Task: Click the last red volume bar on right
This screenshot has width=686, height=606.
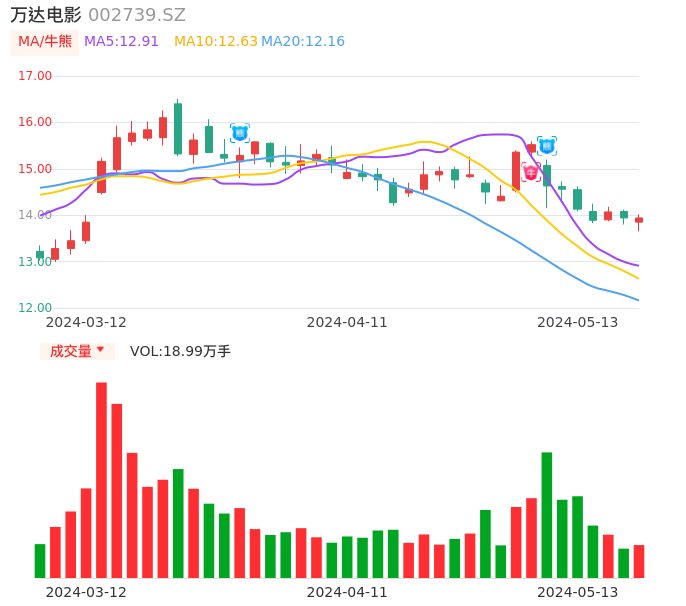Action: (639, 561)
